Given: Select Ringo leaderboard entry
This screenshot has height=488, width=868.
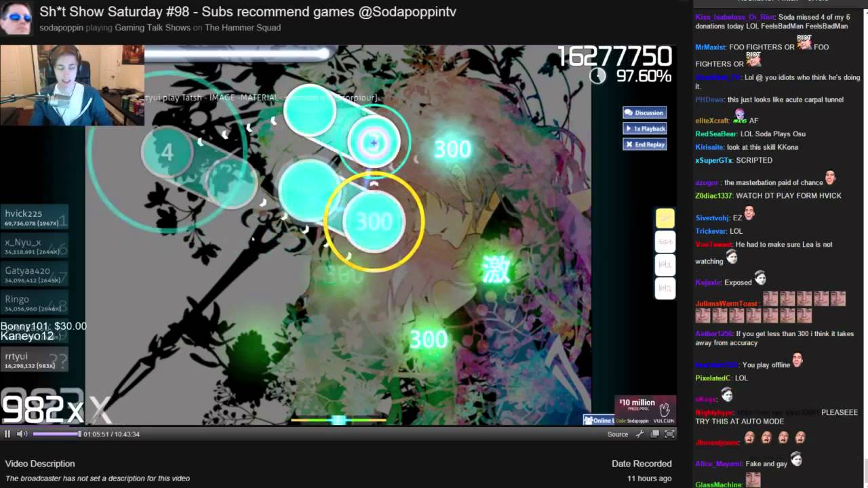Looking at the screenshot, I should pos(34,303).
